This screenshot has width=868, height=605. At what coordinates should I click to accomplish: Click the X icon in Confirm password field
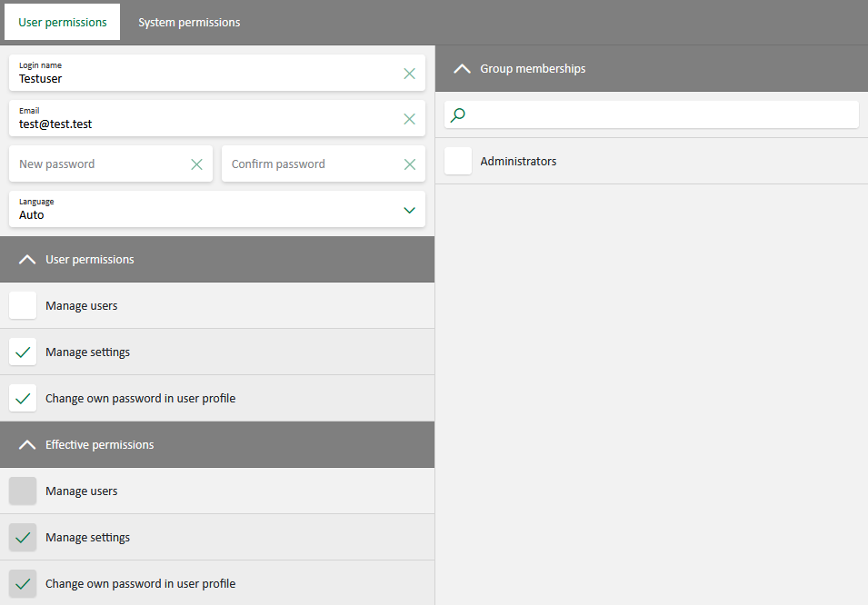pos(409,164)
